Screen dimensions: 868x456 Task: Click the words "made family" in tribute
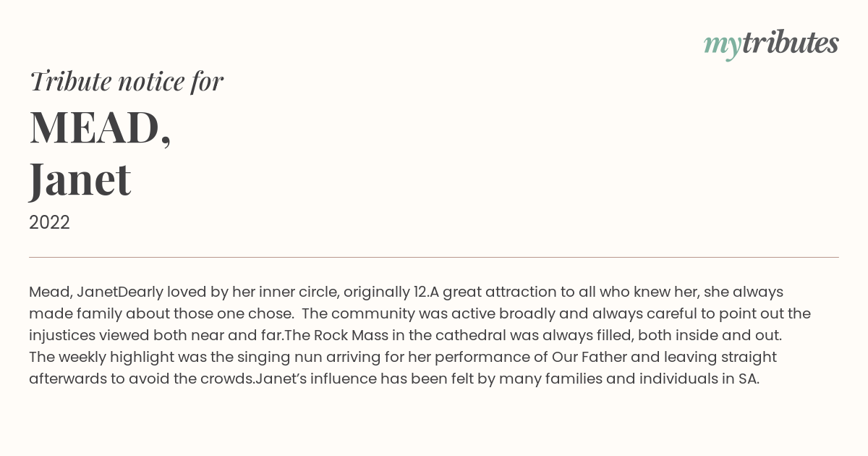coord(69,313)
